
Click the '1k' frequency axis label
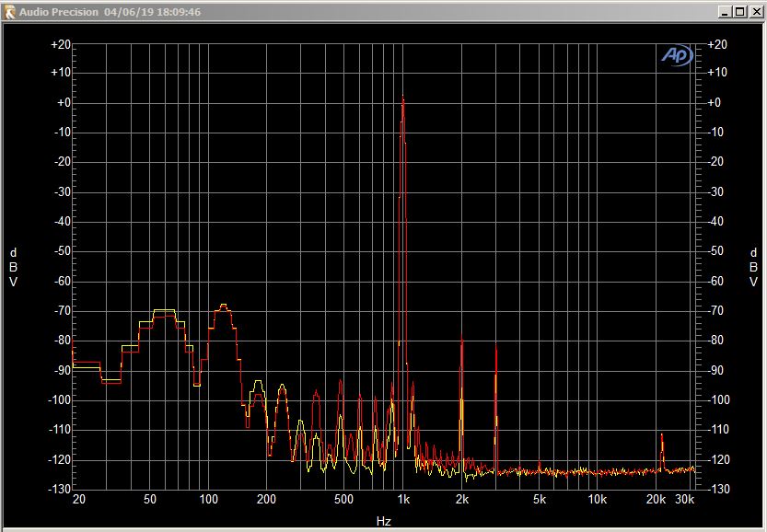click(403, 499)
